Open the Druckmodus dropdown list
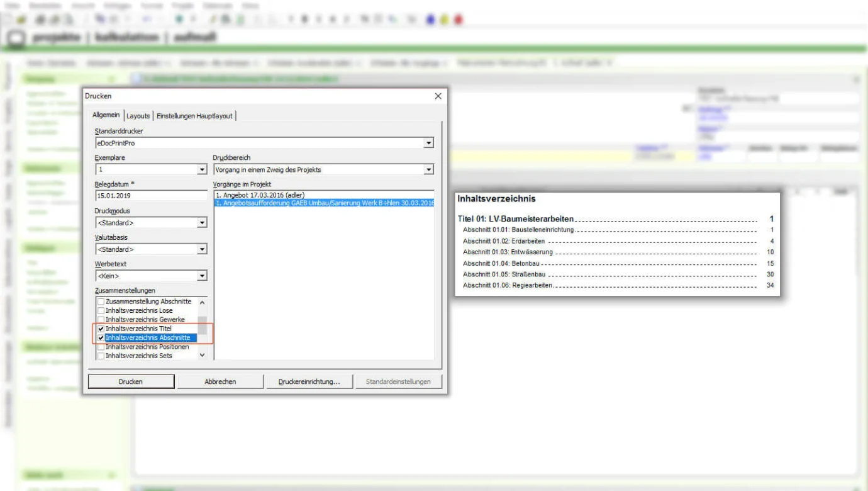868x491 pixels. (x=202, y=222)
